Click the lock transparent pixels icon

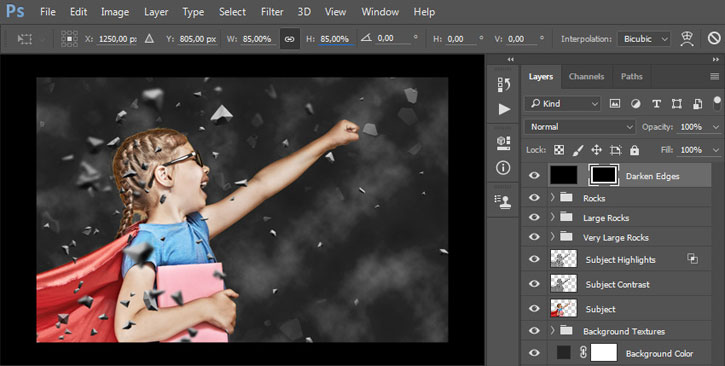(559, 150)
